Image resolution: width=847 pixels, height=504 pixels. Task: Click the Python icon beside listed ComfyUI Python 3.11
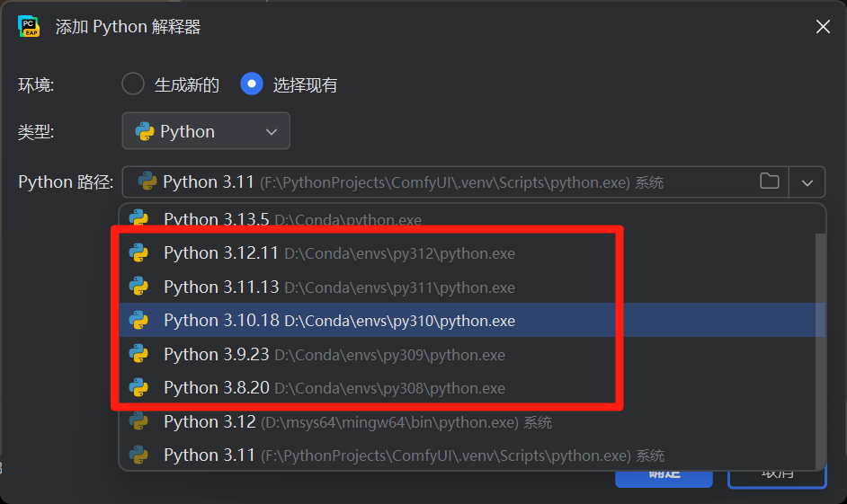(x=138, y=455)
